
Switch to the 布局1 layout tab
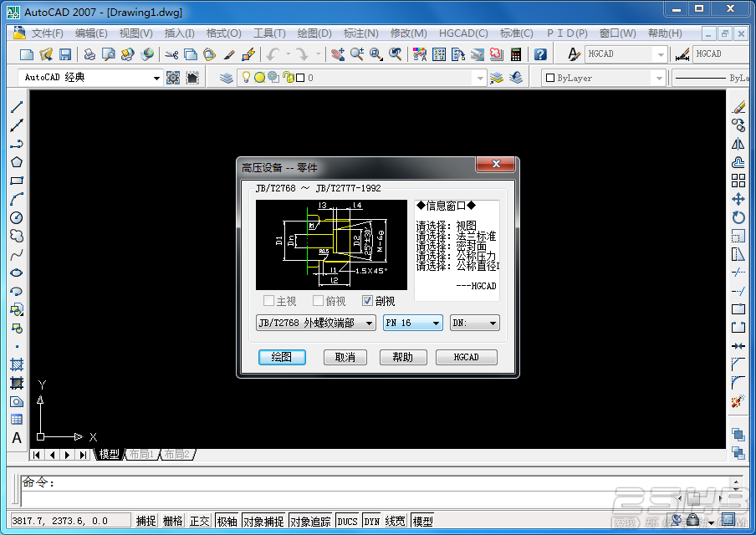click(x=141, y=454)
